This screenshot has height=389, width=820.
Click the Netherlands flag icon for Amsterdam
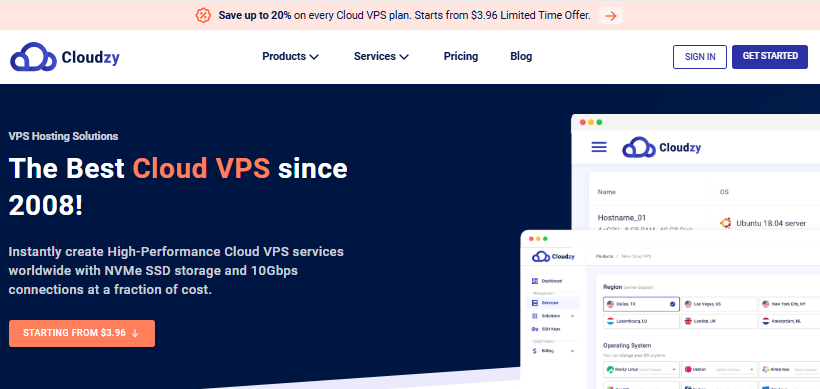[766, 321]
